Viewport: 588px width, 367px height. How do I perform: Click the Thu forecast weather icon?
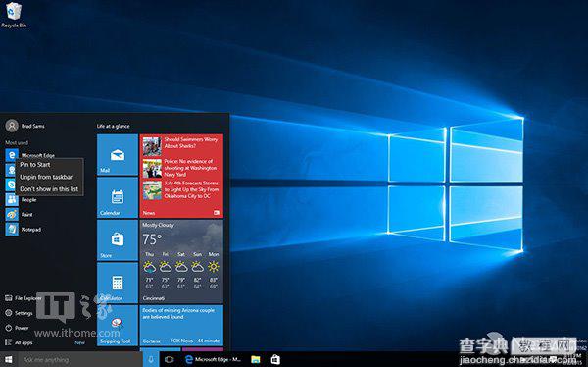pos(149,267)
